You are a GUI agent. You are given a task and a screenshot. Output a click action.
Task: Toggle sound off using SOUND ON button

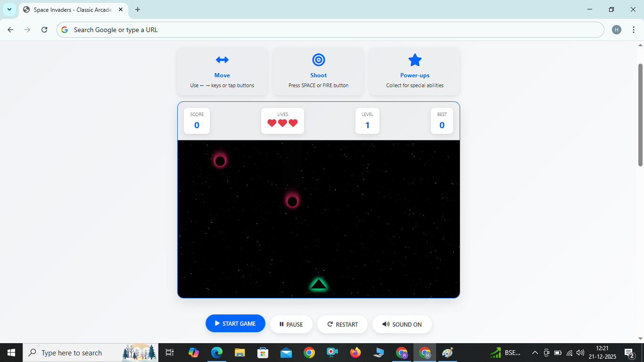point(402,324)
